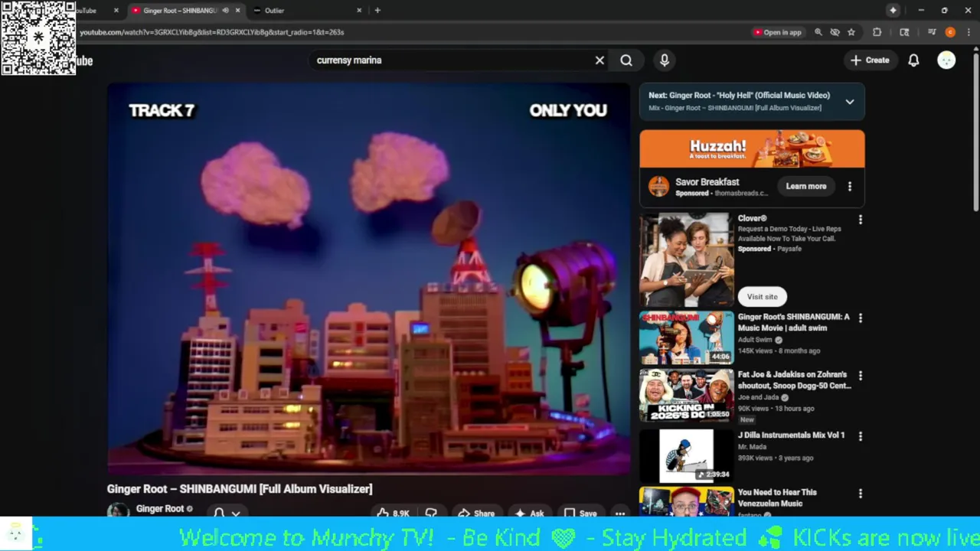Switch to the Ginger Root – SHINBANGUMI tab
The image size is (980, 551).
coord(180,11)
